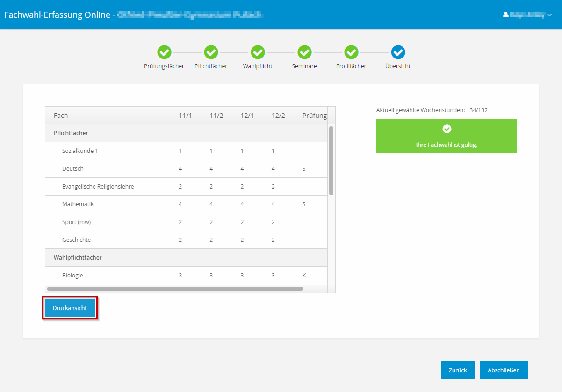The image size is (562, 392).
Task: Click Abschließen to finish the selection
Action: click(504, 370)
